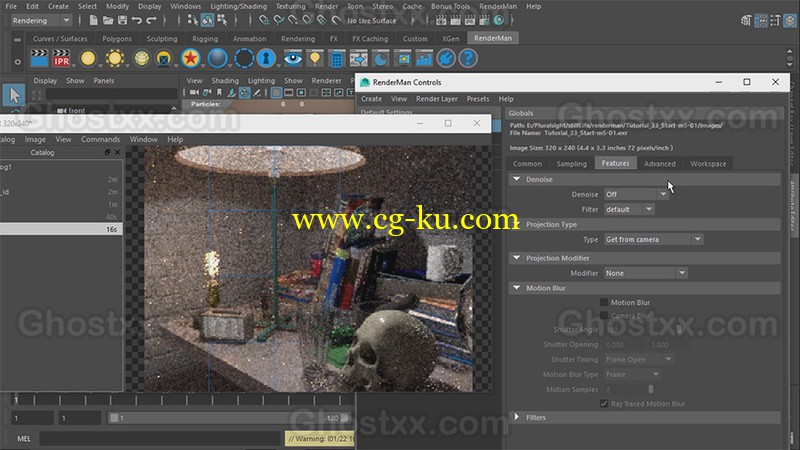Adjust the Motion Samples slider
Viewport: 800px width, 450px height.
coord(651,389)
